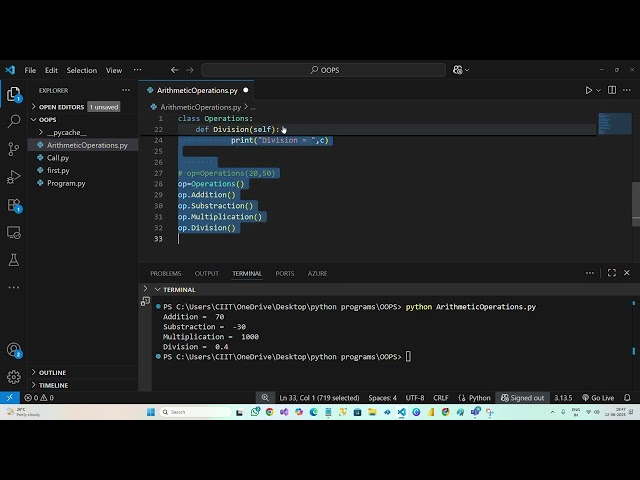Image resolution: width=640 pixels, height=480 pixels.
Task: Open the Search view in activity bar
Action: click(x=13, y=121)
